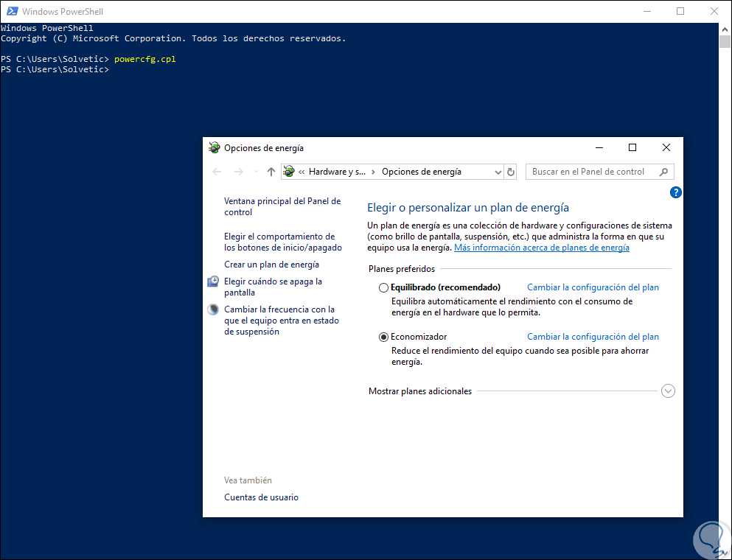Open the recent locations dropdown arrow
The height and width of the screenshot is (560, 732).
click(255, 172)
